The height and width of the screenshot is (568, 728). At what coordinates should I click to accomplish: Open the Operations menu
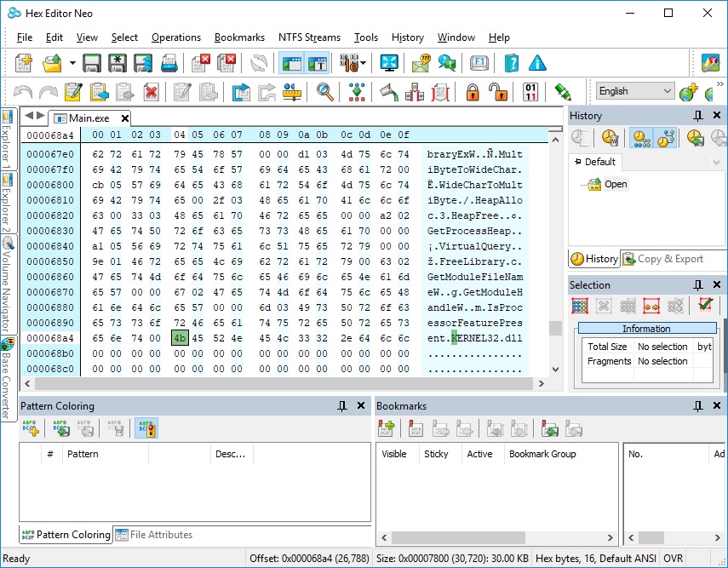[176, 37]
